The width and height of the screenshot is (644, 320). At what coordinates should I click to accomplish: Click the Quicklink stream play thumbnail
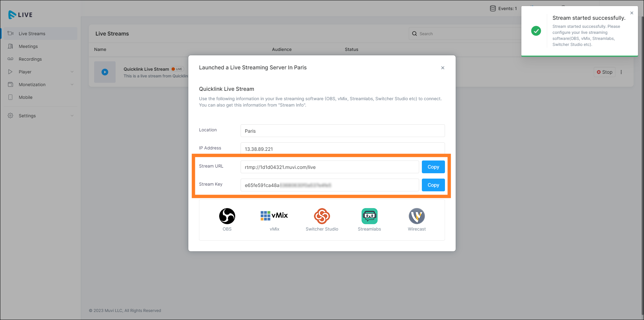(105, 72)
